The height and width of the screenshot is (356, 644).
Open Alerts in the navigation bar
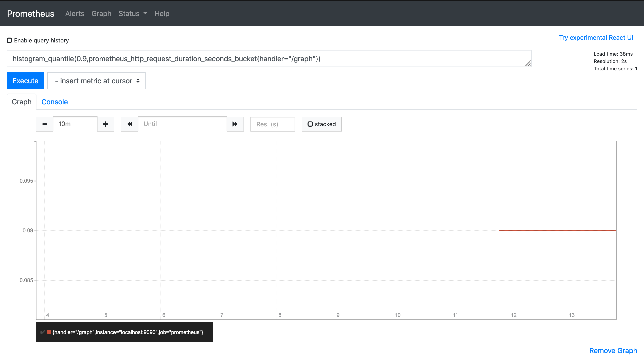pyautogui.click(x=74, y=13)
